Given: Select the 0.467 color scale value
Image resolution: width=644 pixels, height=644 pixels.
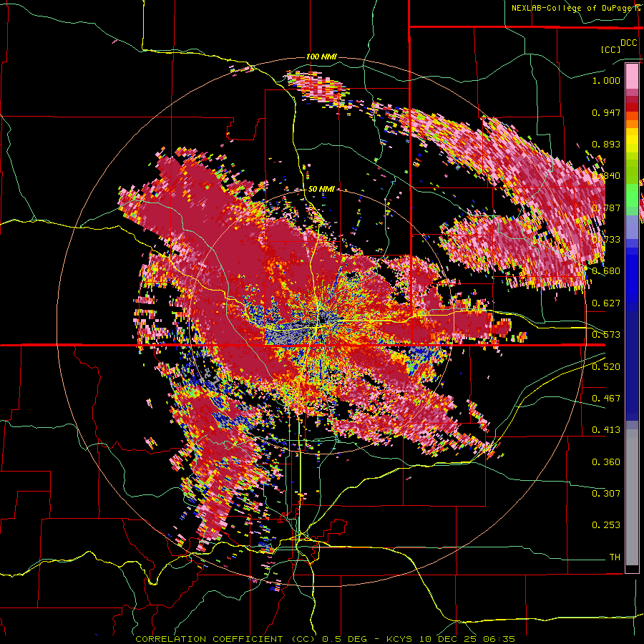Looking at the screenshot, I should (606, 398).
